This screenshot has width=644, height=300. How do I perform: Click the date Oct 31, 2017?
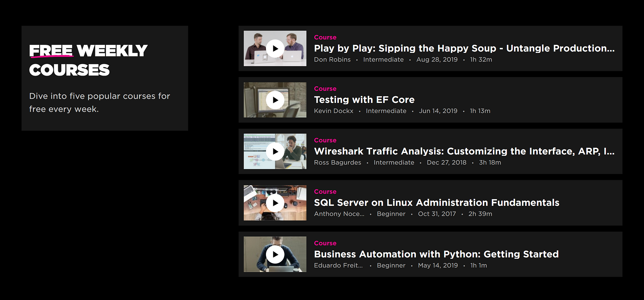[x=437, y=214]
